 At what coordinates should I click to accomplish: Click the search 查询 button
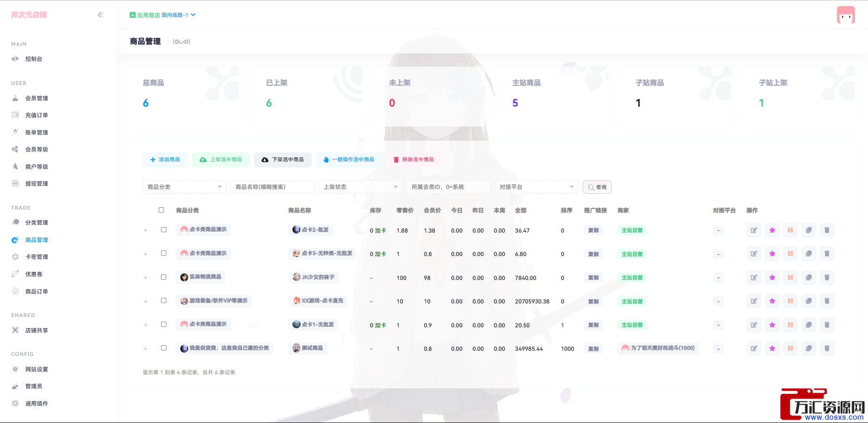pos(597,187)
